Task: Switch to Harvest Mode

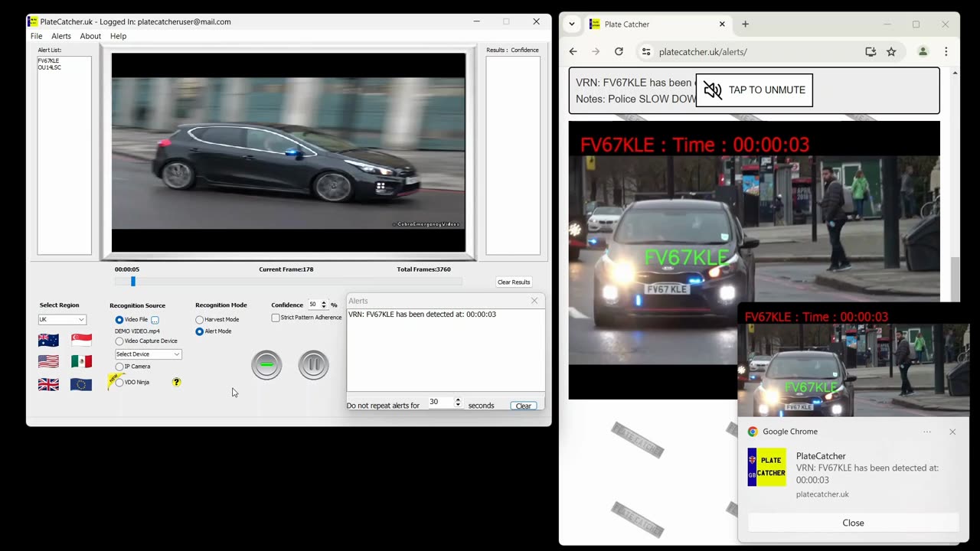Action: (200, 320)
